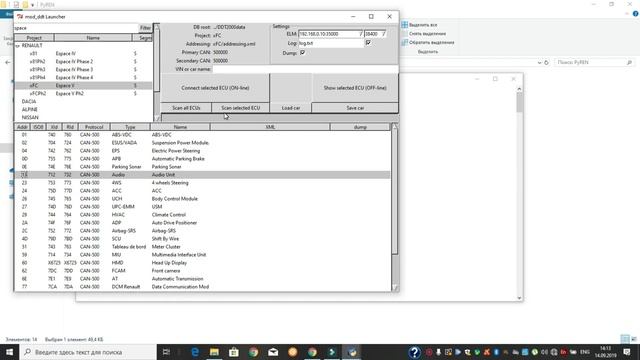640x360 pixels.
Task: Select Espace IV Phase 2 project row
Action: pyautogui.click(x=84, y=62)
